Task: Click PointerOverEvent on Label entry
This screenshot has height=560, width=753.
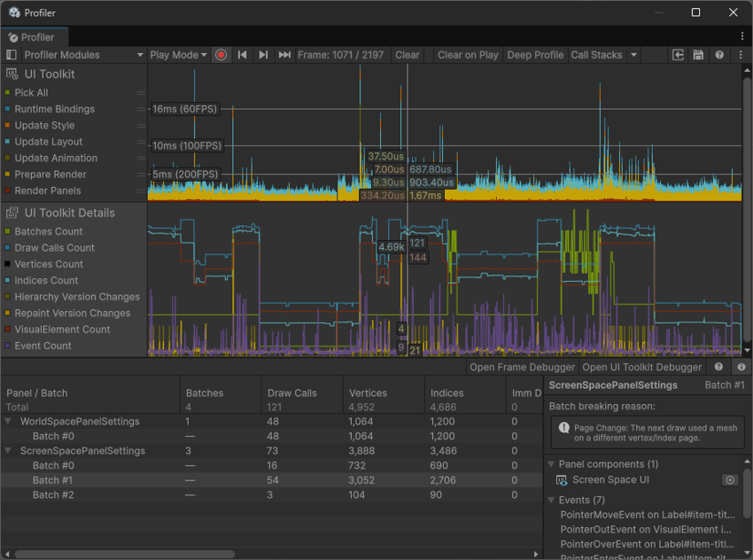Action: click(x=648, y=544)
